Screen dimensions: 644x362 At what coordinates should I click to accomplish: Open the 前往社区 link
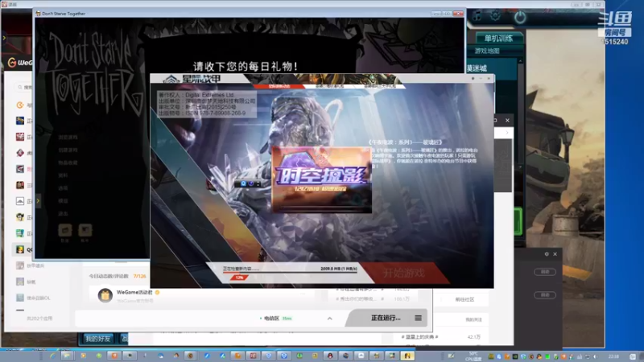[464, 299]
